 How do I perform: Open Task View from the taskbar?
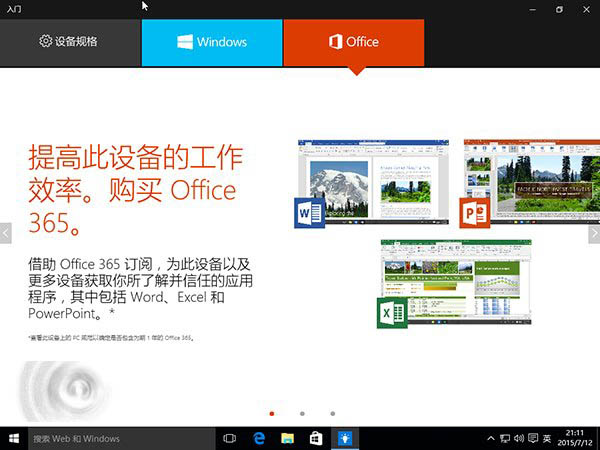coord(229,439)
